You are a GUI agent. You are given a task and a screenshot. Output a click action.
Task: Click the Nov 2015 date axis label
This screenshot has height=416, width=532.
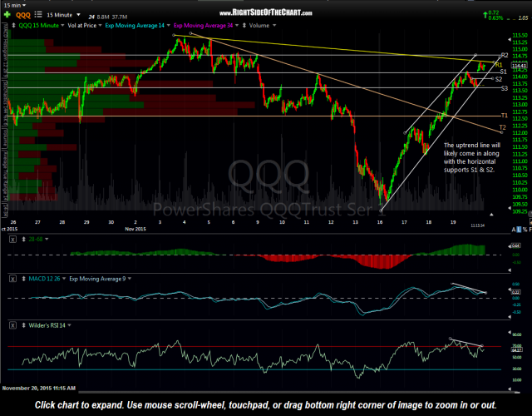coord(135,229)
